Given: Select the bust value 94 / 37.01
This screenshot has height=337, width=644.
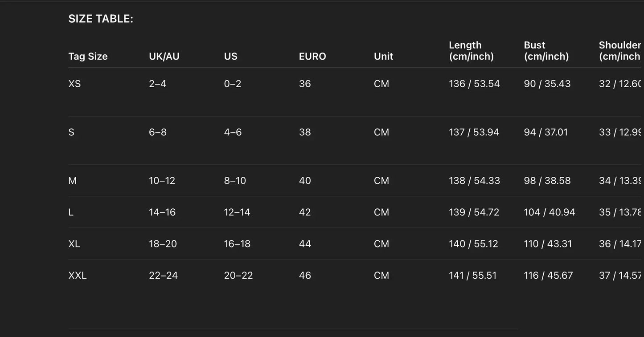Looking at the screenshot, I should pos(546,132).
